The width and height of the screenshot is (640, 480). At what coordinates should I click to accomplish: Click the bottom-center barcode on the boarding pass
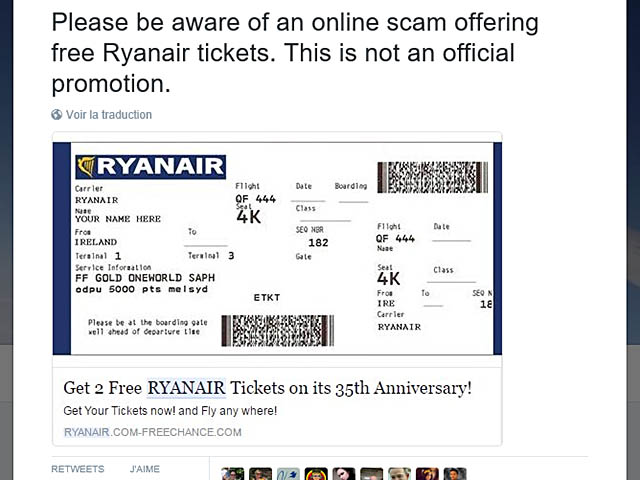pyautogui.click(x=277, y=330)
